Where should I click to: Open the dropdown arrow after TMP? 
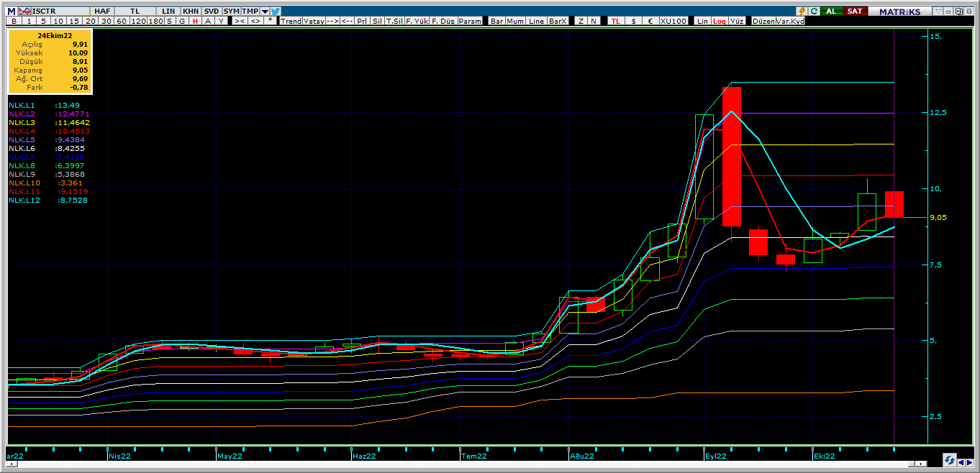pyautogui.click(x=265, y=12)
